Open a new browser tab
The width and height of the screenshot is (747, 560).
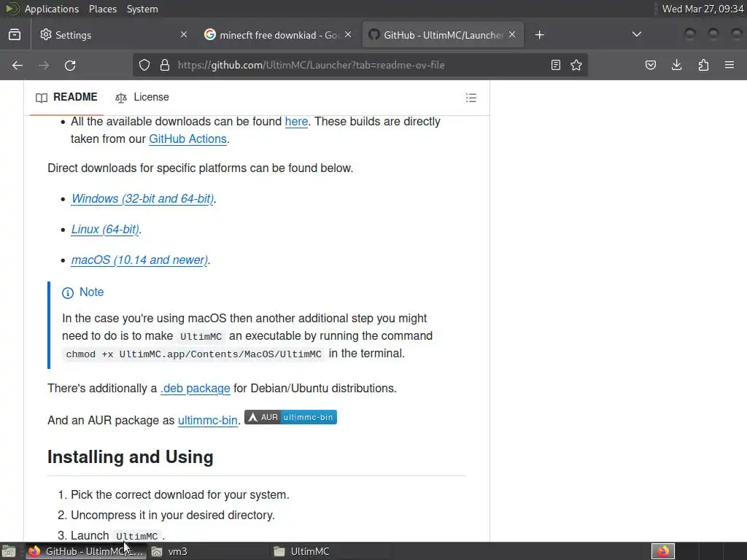tap(539, 35)
